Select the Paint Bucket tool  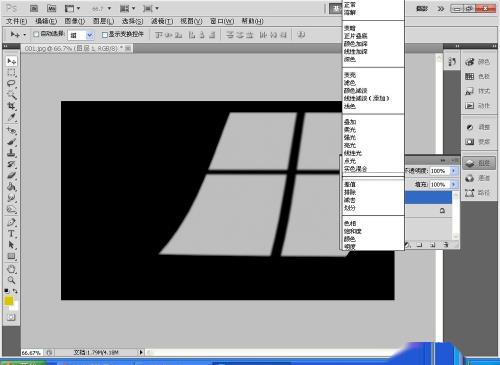11,187
